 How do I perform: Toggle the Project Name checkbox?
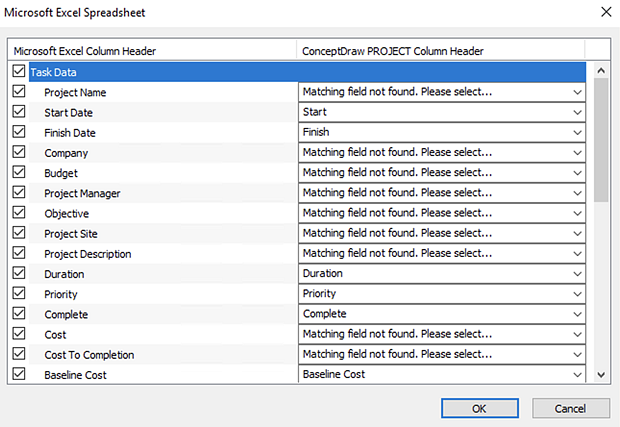coord(19,91)
